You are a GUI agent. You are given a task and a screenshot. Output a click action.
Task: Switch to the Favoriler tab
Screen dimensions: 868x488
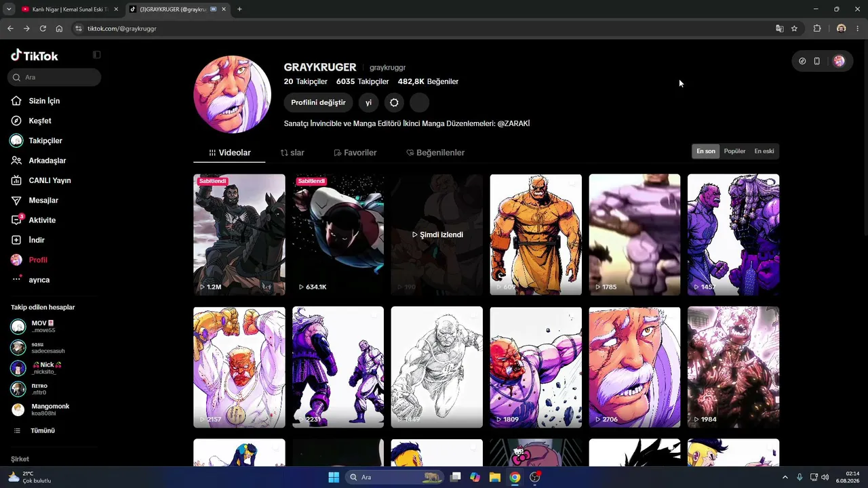point(355,152)
